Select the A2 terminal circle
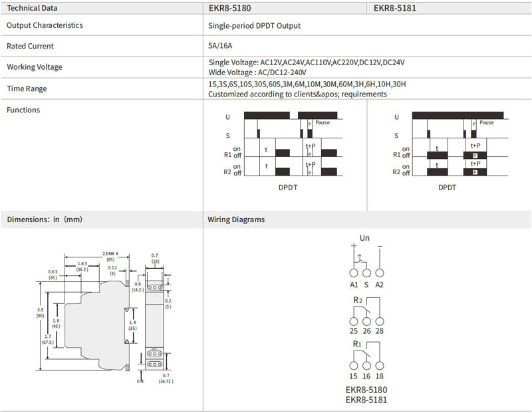This screenshot has width=532, height=413. [x=380, y=273]
